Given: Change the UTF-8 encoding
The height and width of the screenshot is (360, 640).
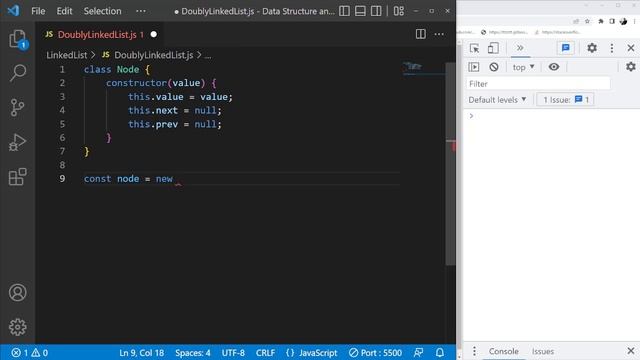Looking at the screenshot, I should [233, 353].
